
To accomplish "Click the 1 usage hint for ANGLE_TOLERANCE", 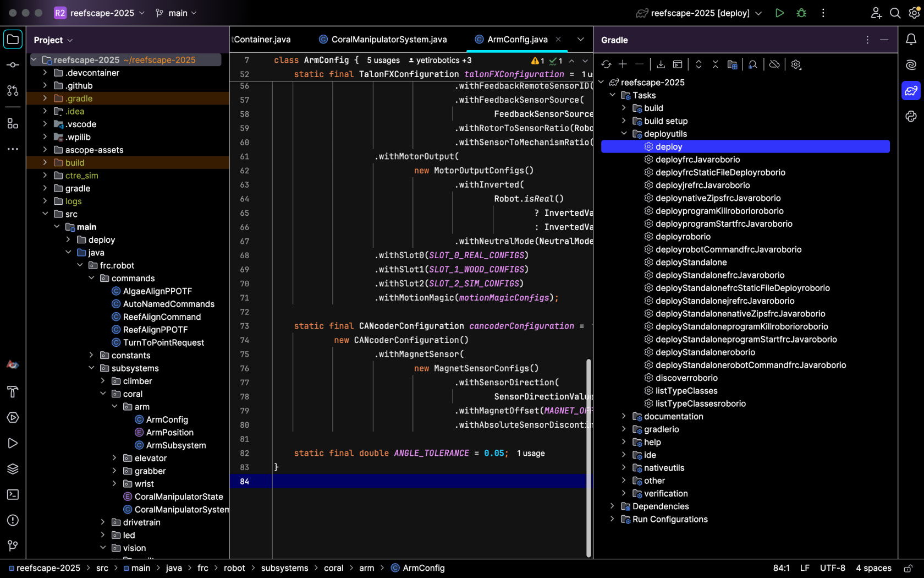I will (531, 454).
